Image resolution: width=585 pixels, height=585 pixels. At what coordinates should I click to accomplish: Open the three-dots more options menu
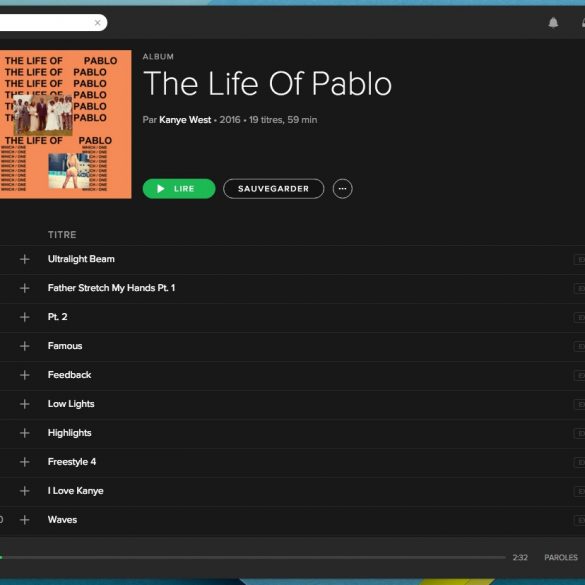[342, 189]
